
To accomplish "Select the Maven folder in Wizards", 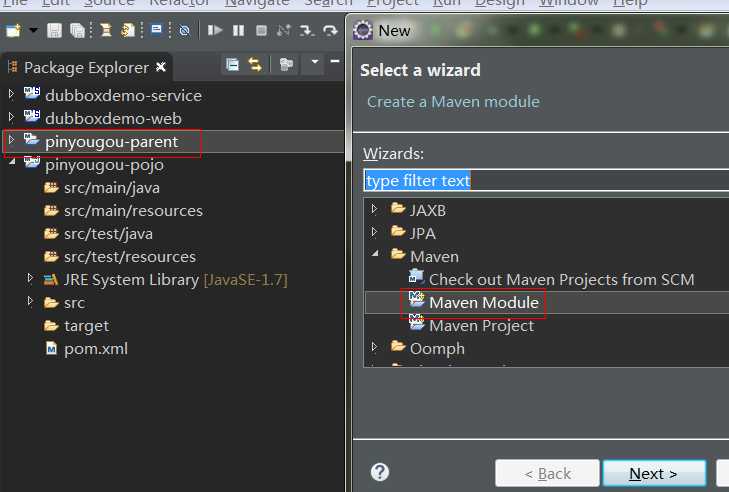I will click(x=434, y=257).
